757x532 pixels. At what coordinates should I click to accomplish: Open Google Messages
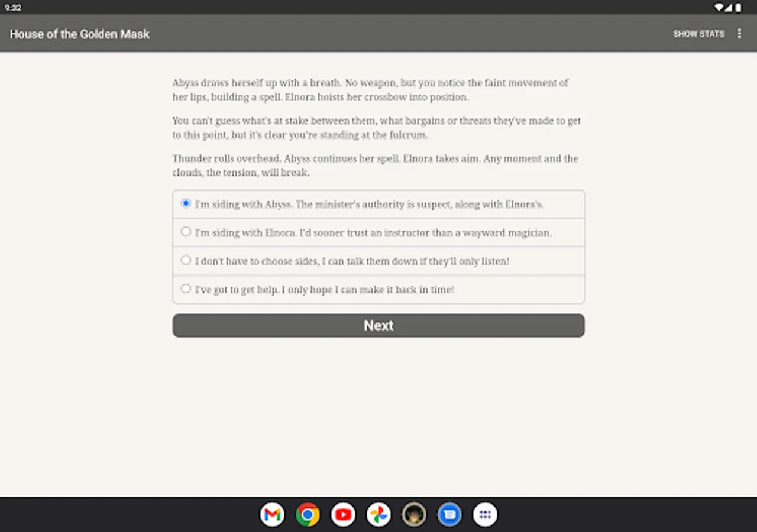click(x=449, y=514)
